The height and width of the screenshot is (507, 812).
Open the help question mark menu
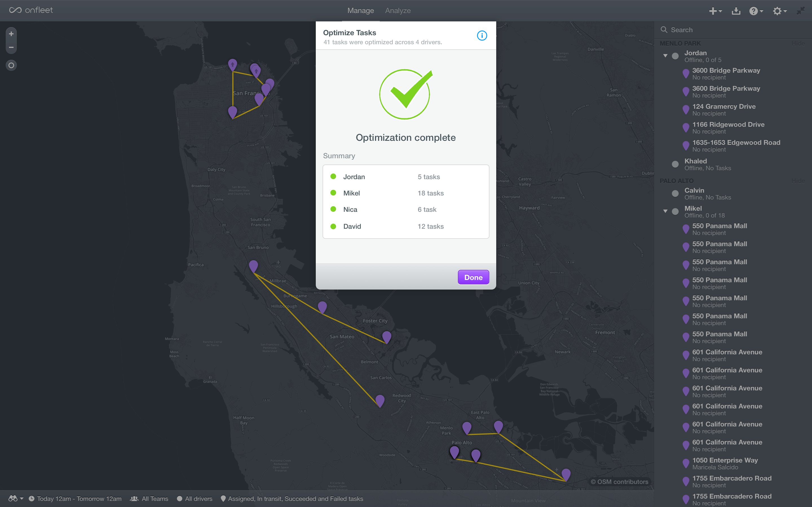(x=755, y=11)
